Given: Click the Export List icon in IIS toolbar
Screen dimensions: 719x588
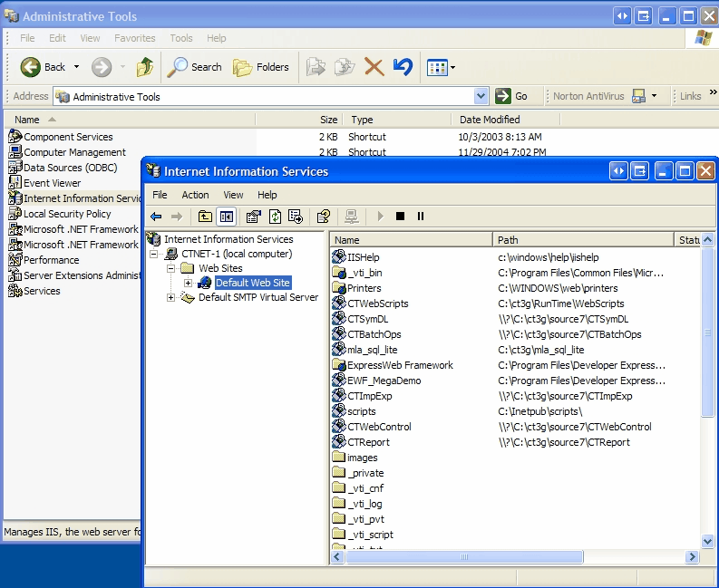Looking at the screenshot, I should [295, 217].
